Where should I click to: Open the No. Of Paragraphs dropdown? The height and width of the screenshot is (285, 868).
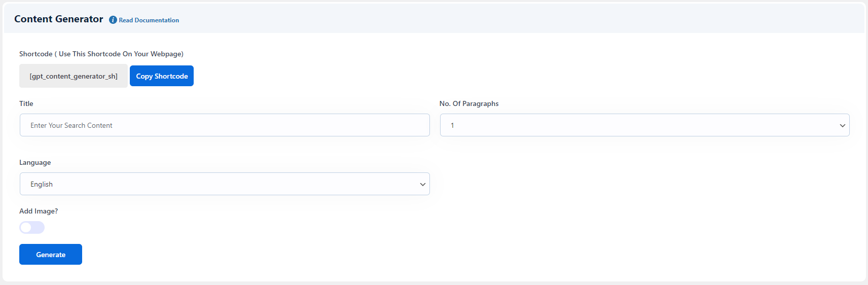(x=644, y=125)
